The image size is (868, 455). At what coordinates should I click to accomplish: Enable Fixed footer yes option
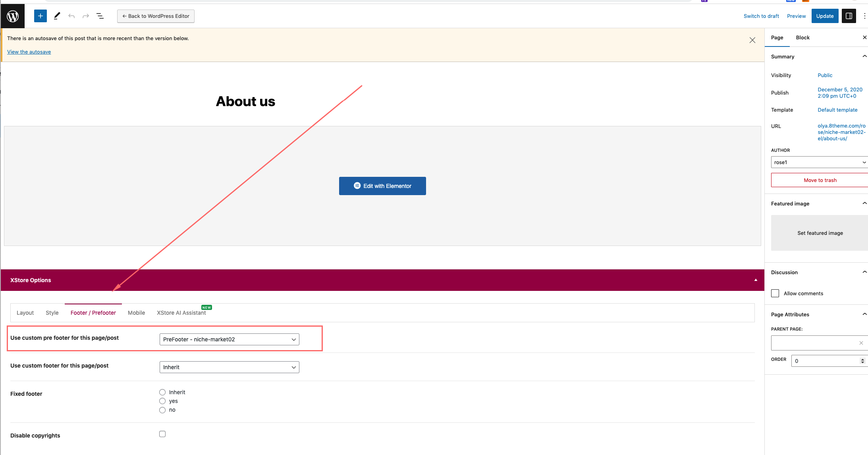(x=162, y=401)
